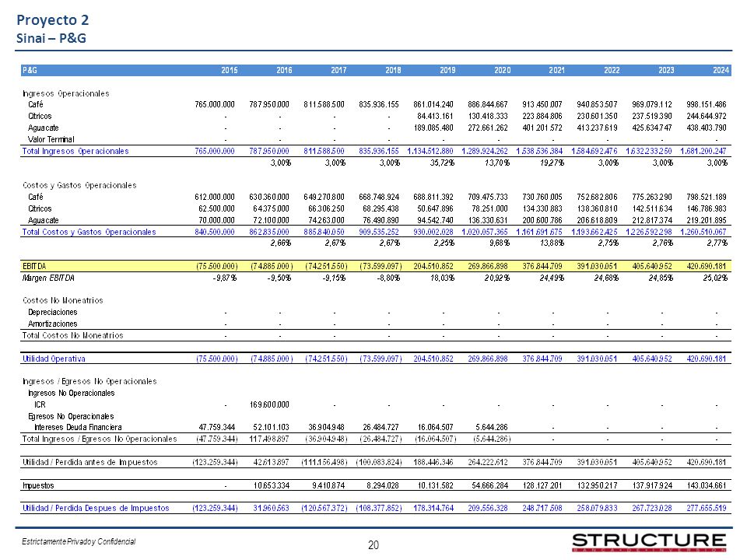Click the "Utilidad Operativa" row label
The image size is (747, 560).
coord(54,359)
